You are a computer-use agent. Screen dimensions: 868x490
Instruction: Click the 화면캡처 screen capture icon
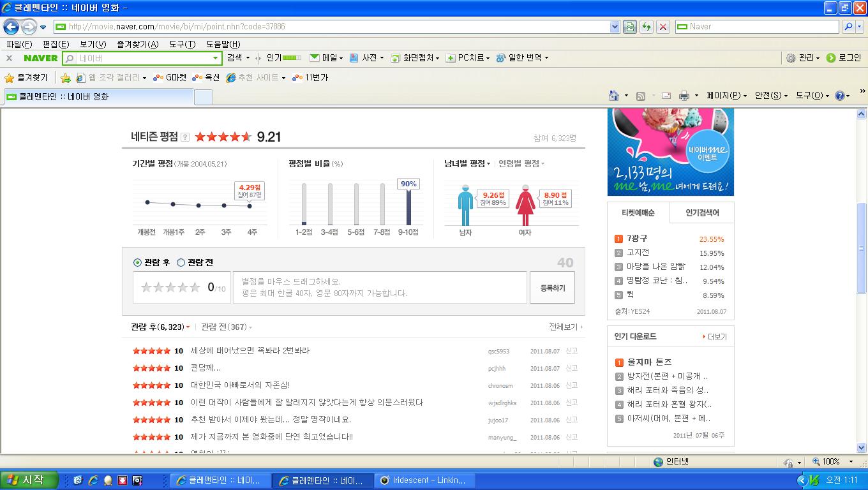pyautogui.click(x=395, y=57)
